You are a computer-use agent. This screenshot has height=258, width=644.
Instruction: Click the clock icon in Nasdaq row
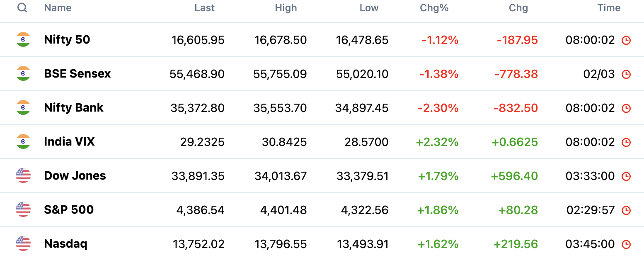pos(626,244)
